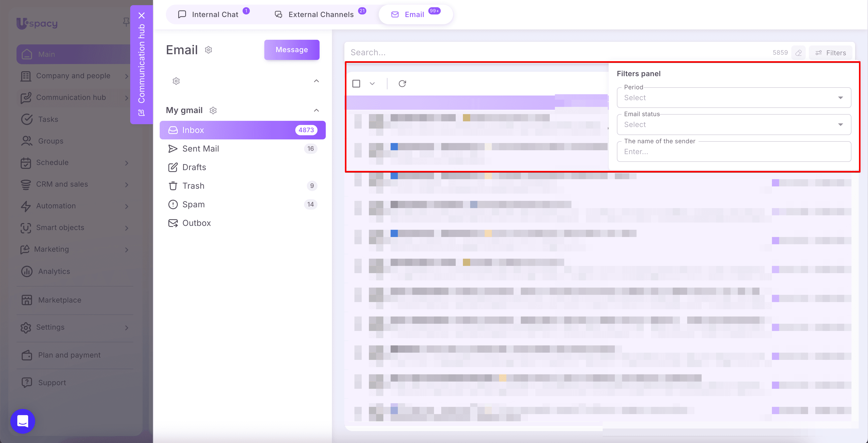Expand Communication hub submenu arrow
The height and width of the screenshot is (443, 868).
(127, 98)
